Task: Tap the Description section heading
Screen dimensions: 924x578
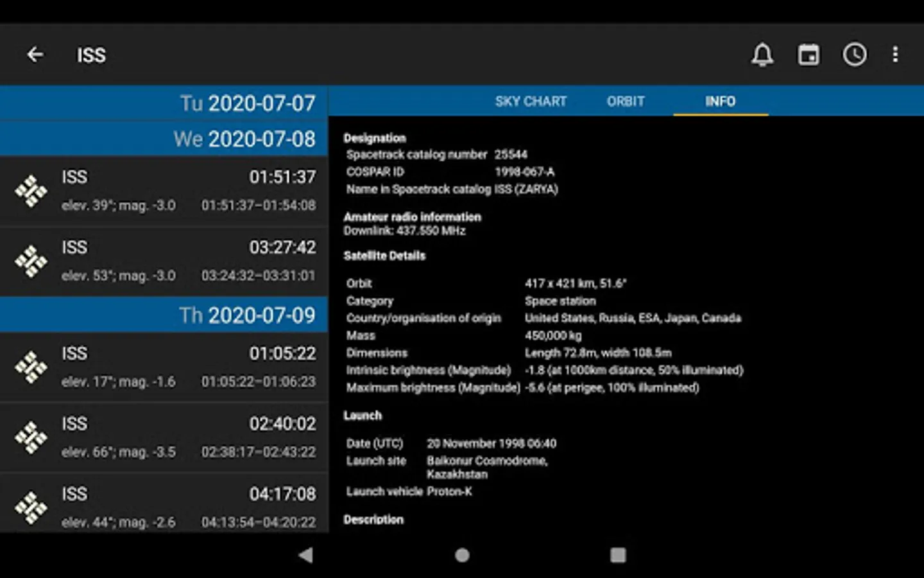Action: tap(373, 520)
